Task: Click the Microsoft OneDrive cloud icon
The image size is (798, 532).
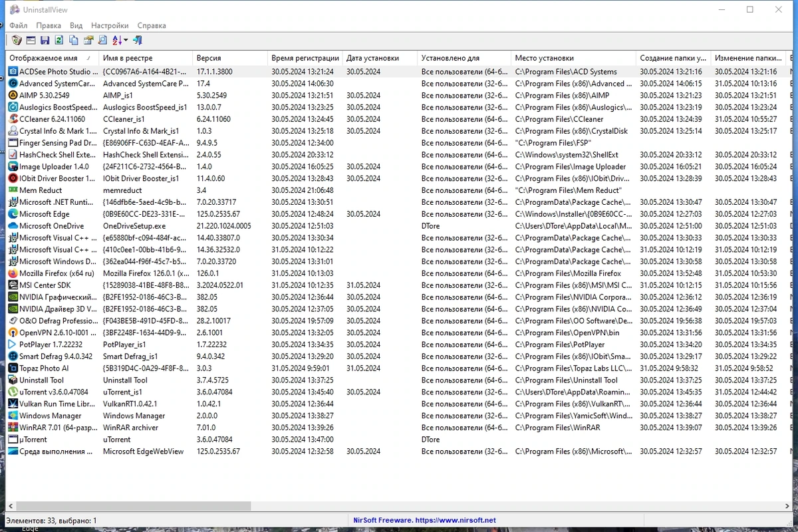Action: (13, 226)
